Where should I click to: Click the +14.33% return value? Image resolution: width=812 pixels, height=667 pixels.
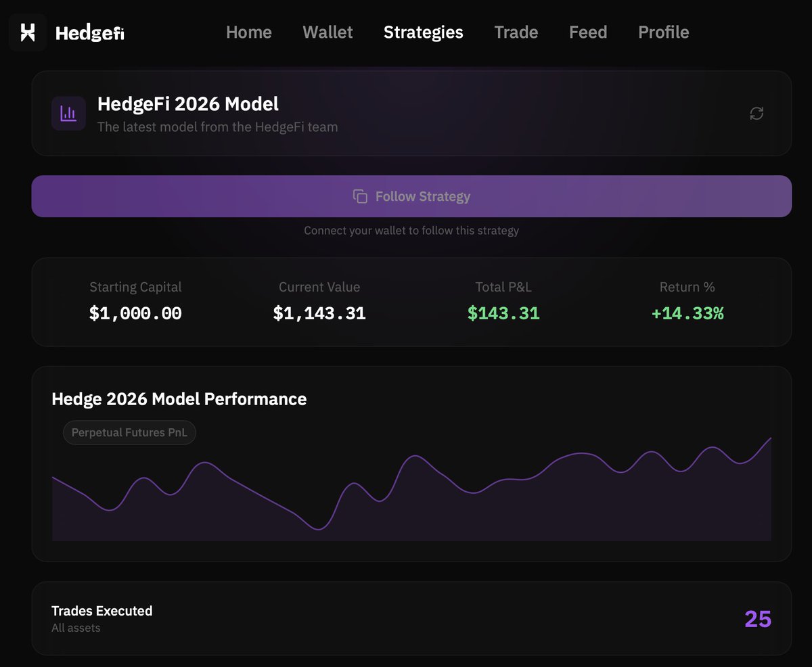tap(687, 313)
